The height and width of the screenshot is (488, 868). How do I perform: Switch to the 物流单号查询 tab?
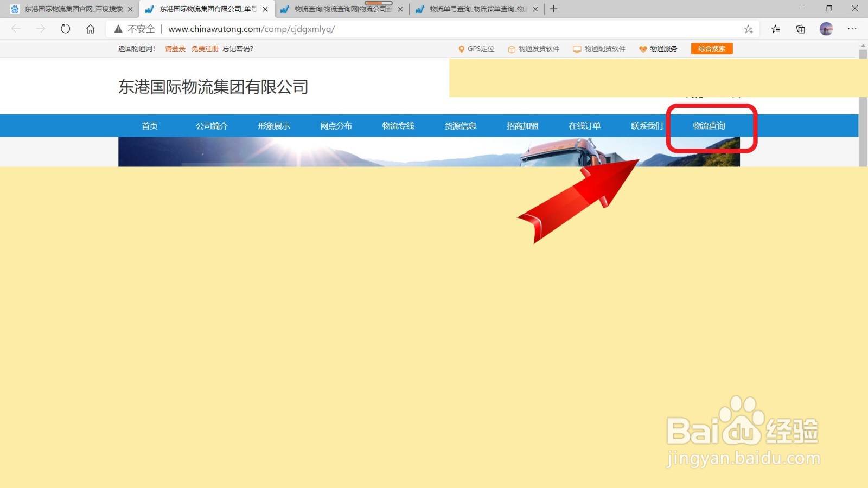[477, 9]
